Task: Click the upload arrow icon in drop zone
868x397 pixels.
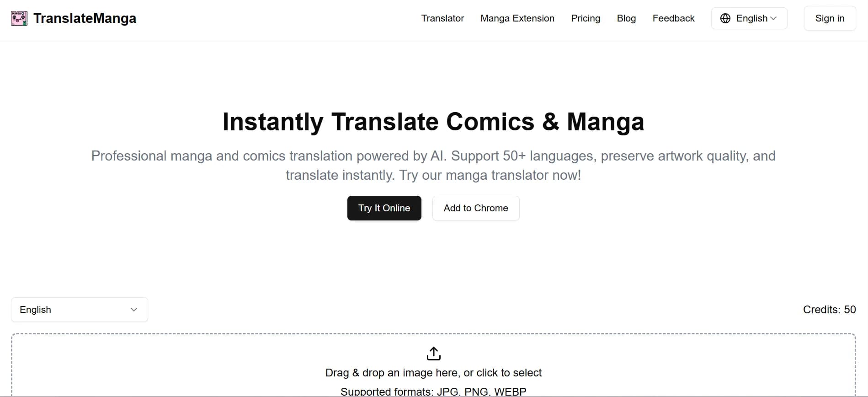Action: [x=433, y=353]
